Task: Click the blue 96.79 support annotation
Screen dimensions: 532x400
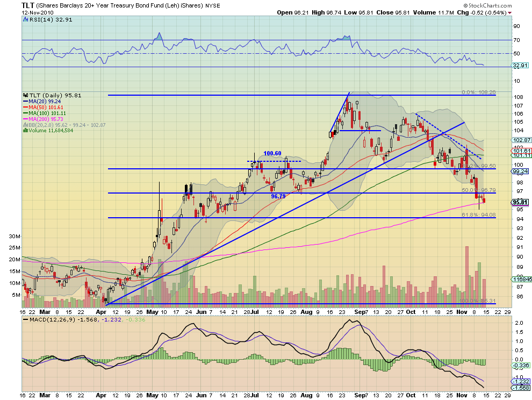Action: tap(278, 196)
